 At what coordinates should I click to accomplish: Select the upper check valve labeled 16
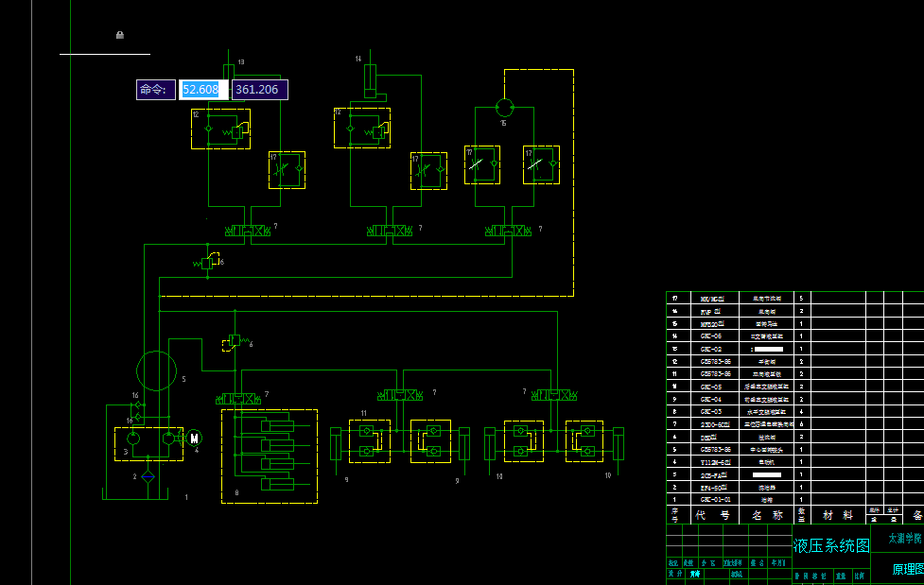point(137,405)
